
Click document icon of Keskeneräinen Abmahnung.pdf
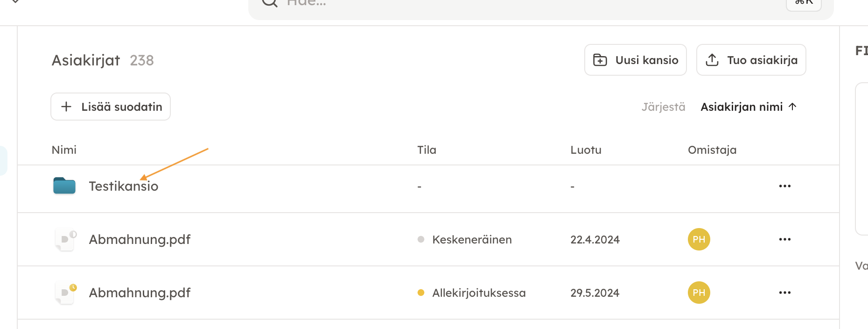(65, 239)
